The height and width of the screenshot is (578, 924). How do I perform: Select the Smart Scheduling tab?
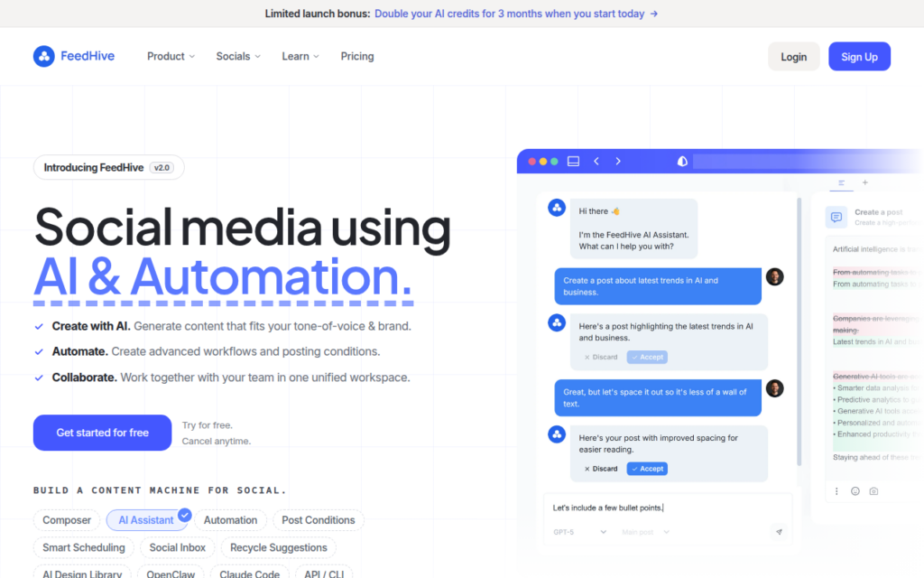(x=84, y=547)
